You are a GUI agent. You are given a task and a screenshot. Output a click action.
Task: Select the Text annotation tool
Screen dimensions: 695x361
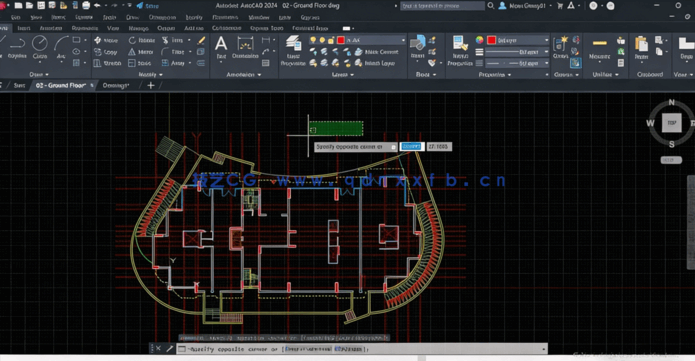click(x=221, y=47)
